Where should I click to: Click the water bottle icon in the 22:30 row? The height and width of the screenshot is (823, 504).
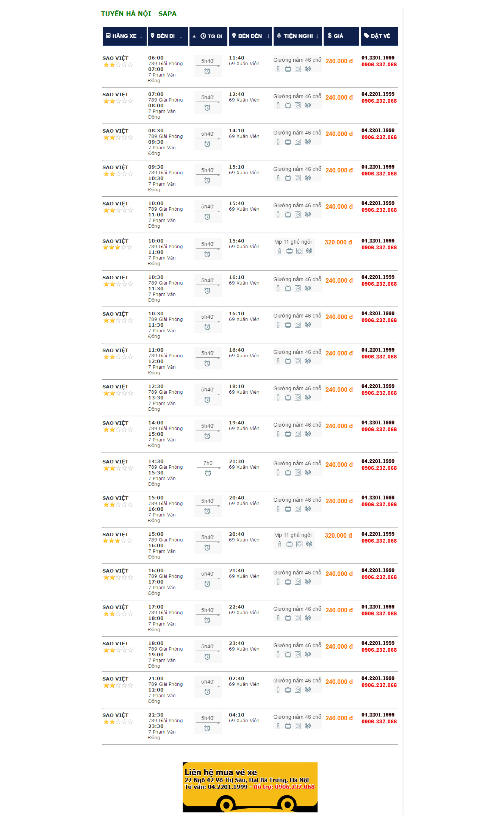[278, 726]
